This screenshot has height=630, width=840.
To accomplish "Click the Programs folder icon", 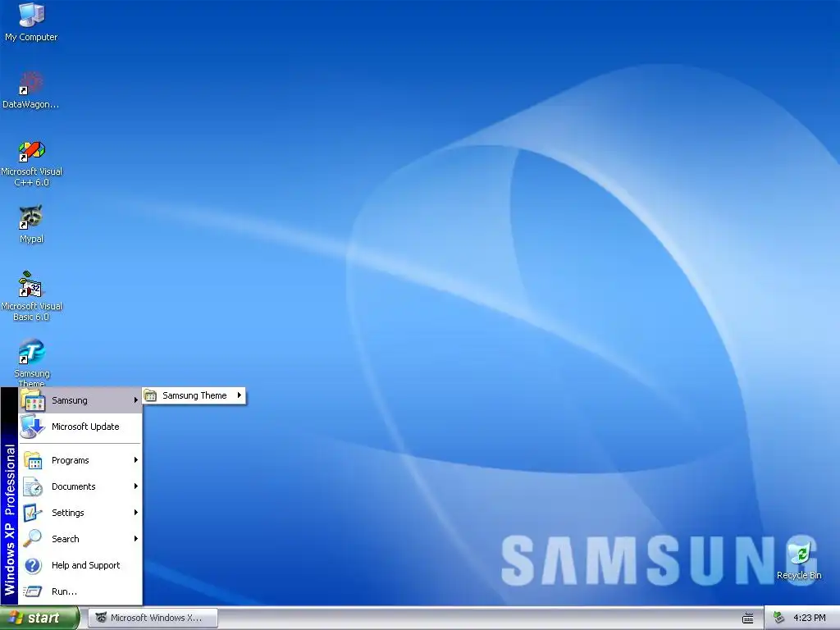I will click(x=33, y=460).
